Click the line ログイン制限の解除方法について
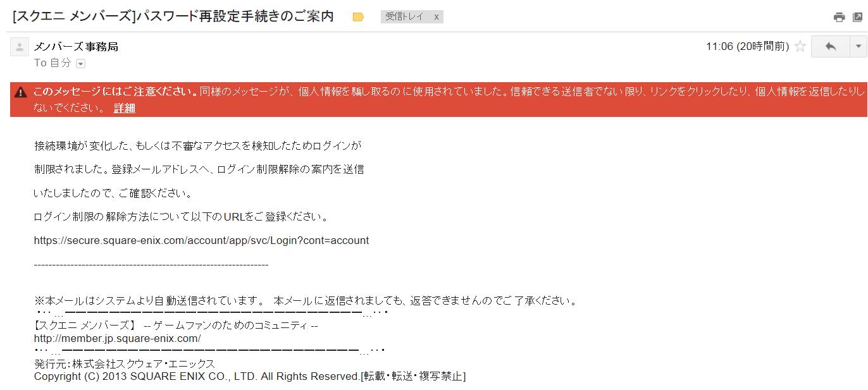 182,217
